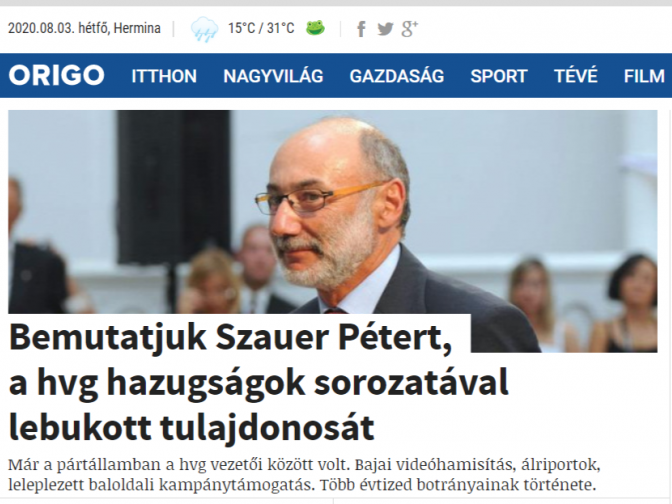This screenshot has width=672, height=504.
Task: Select the NAGYVILÁG menu item
Action: click(x=273, y=76)
